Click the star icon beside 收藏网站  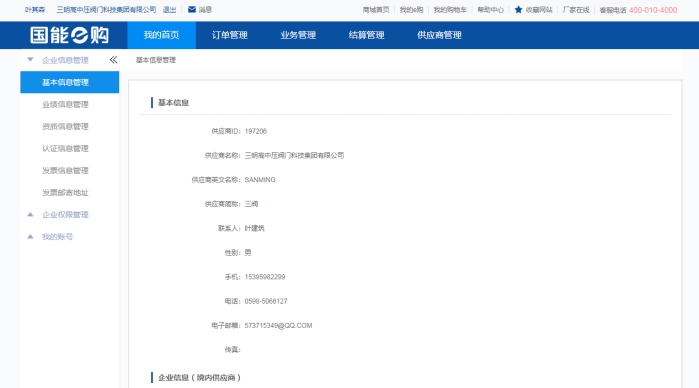tap(518, 9)
